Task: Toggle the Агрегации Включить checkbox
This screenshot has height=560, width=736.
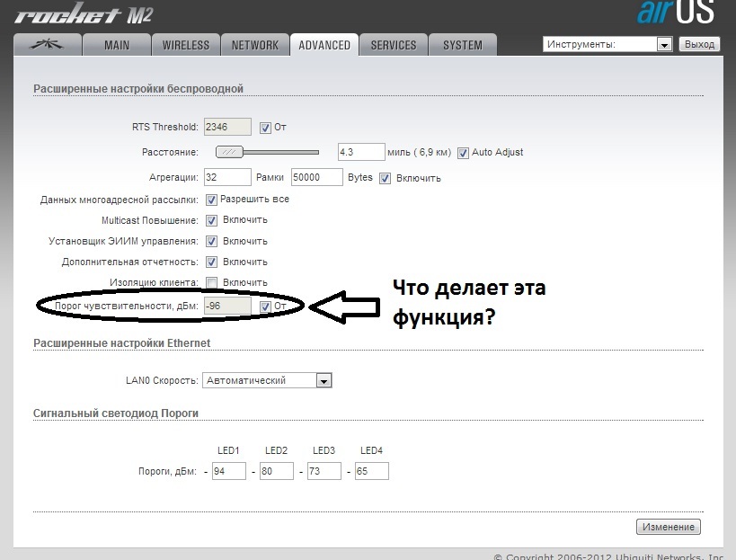Action: pos(385,178)
